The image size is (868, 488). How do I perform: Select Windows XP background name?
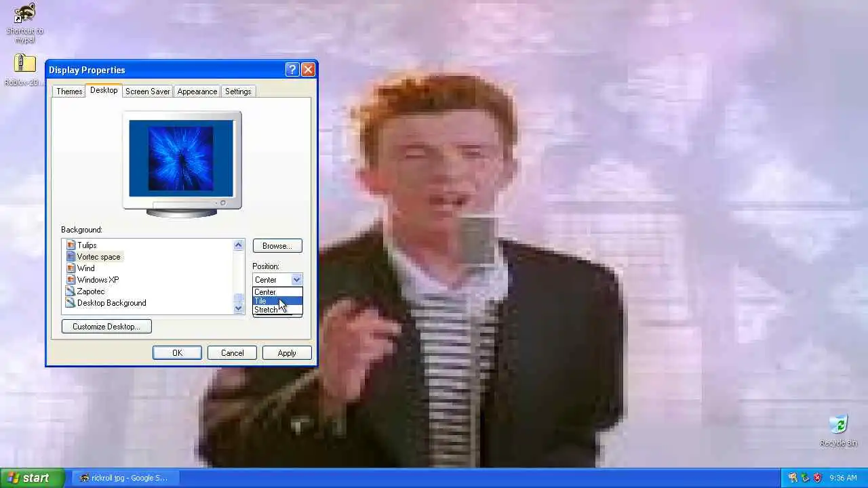tap(98, 280)
